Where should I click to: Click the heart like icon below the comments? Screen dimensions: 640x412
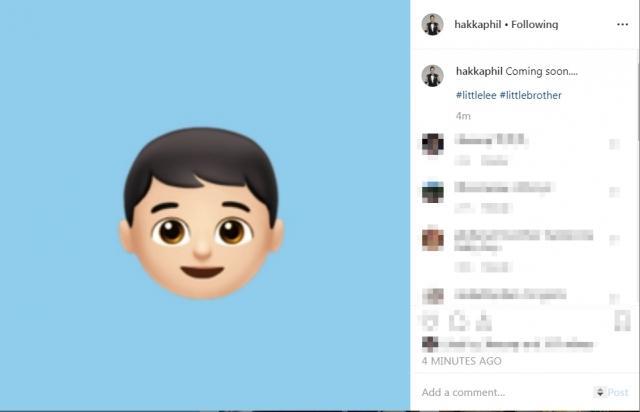pyautogui.click(x=430, y=321)
